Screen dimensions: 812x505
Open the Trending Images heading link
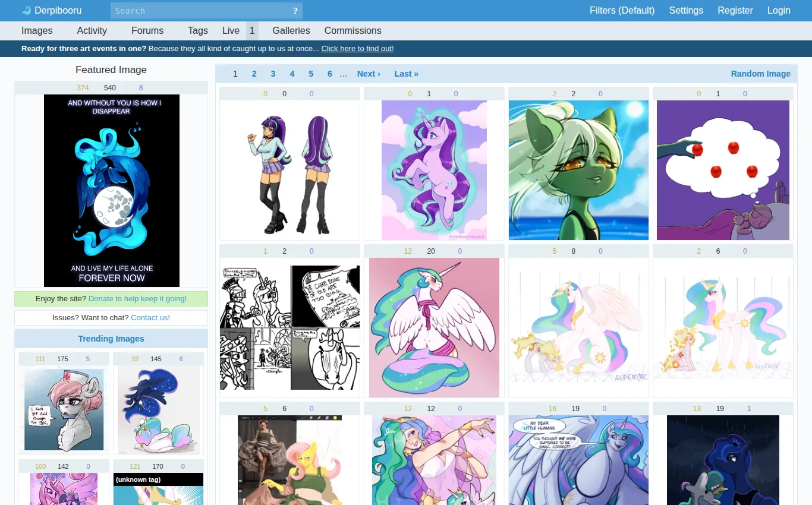click(111, 339)
